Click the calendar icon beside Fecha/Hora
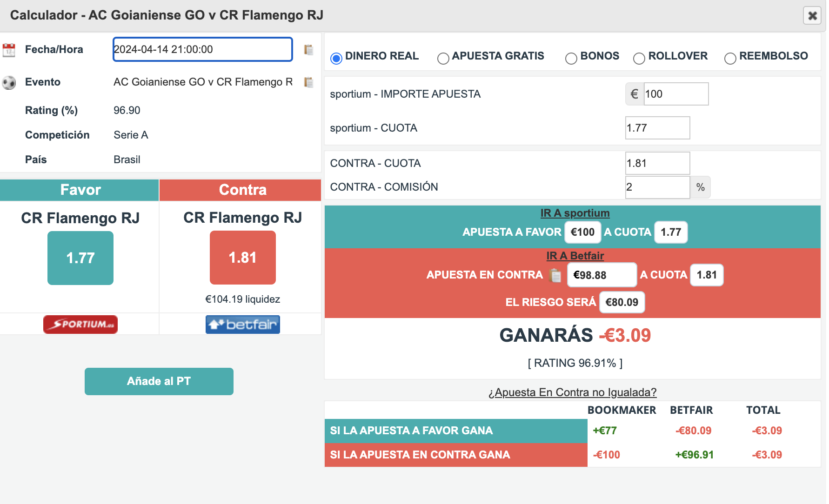Screen dimensions: 829x504 [x=9, y=50]
